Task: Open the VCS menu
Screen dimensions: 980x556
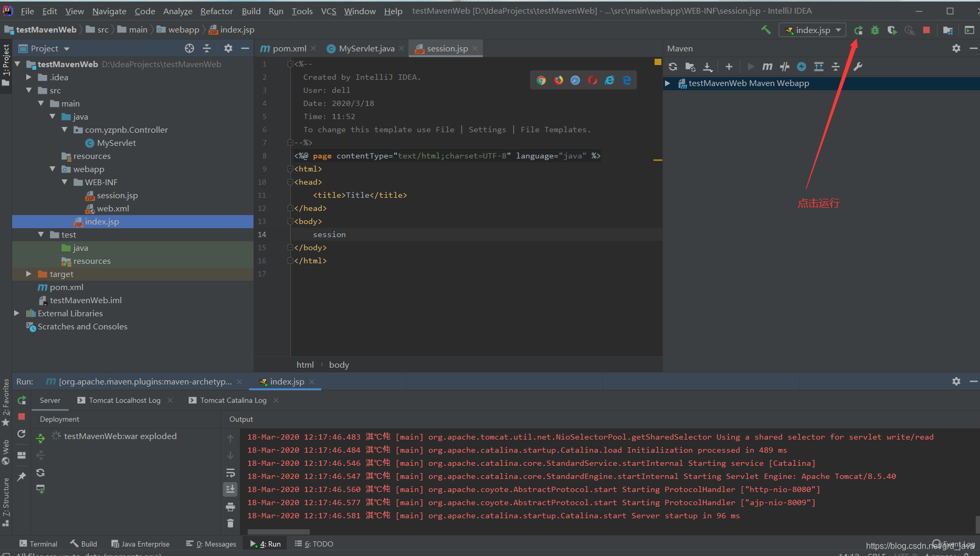Action: coord(329,11)
